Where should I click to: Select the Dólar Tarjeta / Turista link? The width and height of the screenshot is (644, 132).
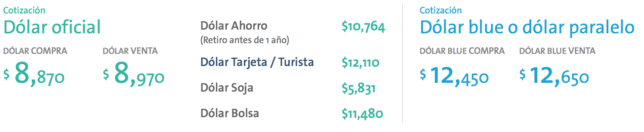click(x=257, y=62)
